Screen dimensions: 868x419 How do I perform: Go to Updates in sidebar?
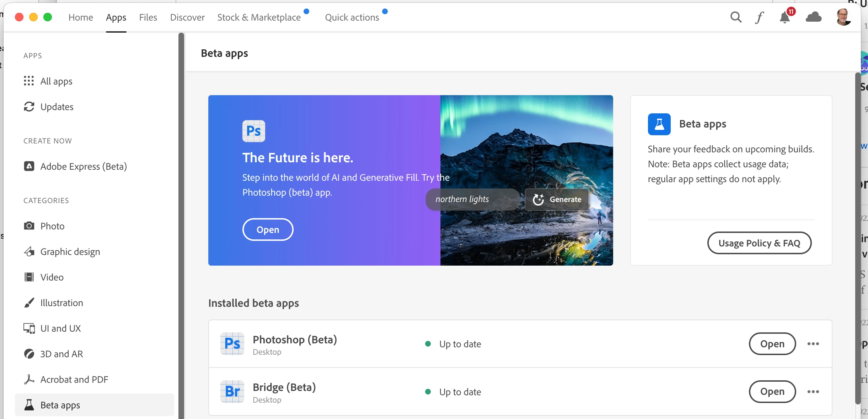57,107
